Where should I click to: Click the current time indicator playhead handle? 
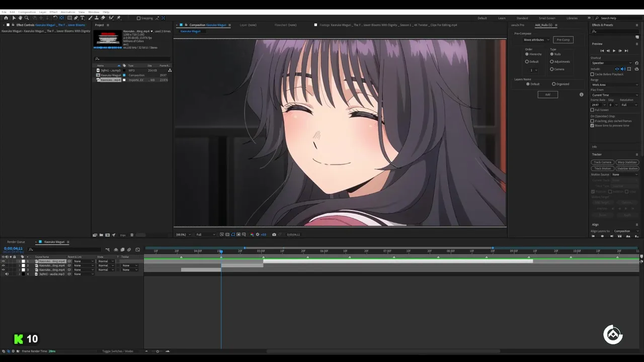(x=220, y=251)
